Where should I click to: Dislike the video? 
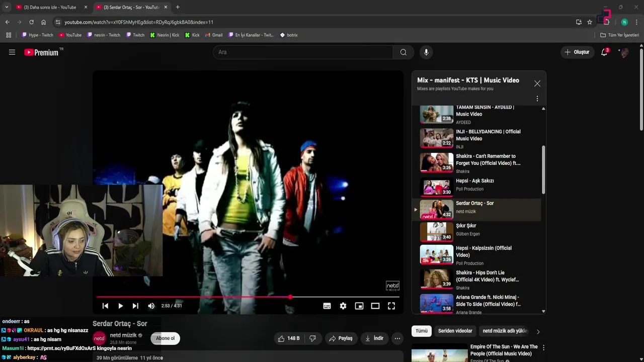[x=312, y=338]
